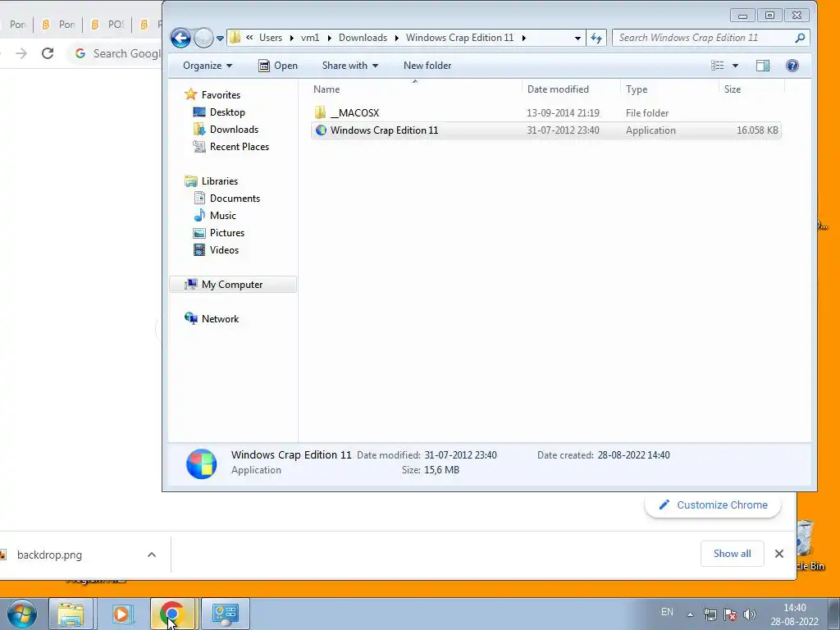Select Network in navigation pane

(x=220, y=319)
